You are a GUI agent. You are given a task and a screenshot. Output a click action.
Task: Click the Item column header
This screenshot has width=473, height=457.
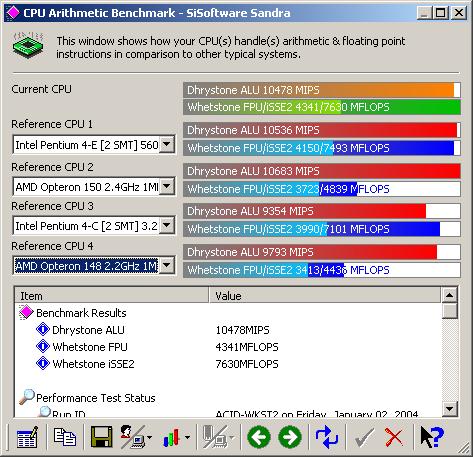[112, 295]
